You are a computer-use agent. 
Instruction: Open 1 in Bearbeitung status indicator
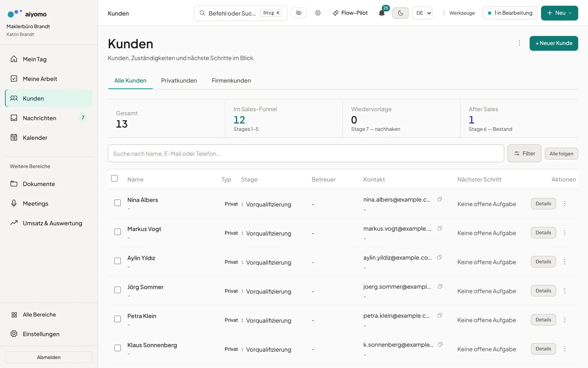(x=510, y=13)
